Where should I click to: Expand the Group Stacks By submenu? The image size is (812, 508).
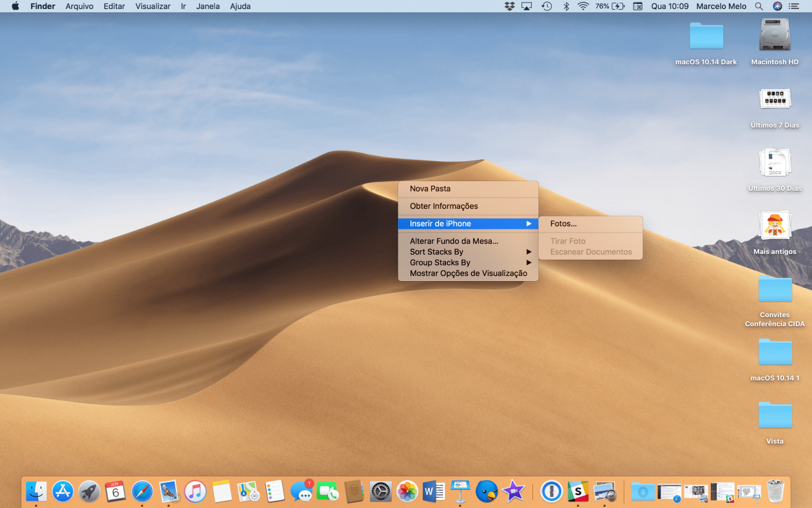click(440, 262)
